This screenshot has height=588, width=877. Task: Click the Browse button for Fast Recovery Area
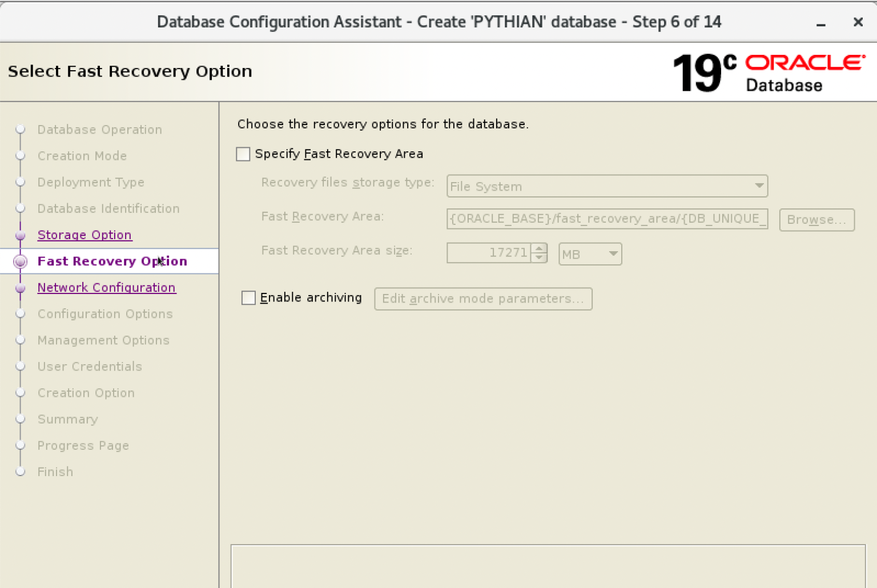click(816, 220)
